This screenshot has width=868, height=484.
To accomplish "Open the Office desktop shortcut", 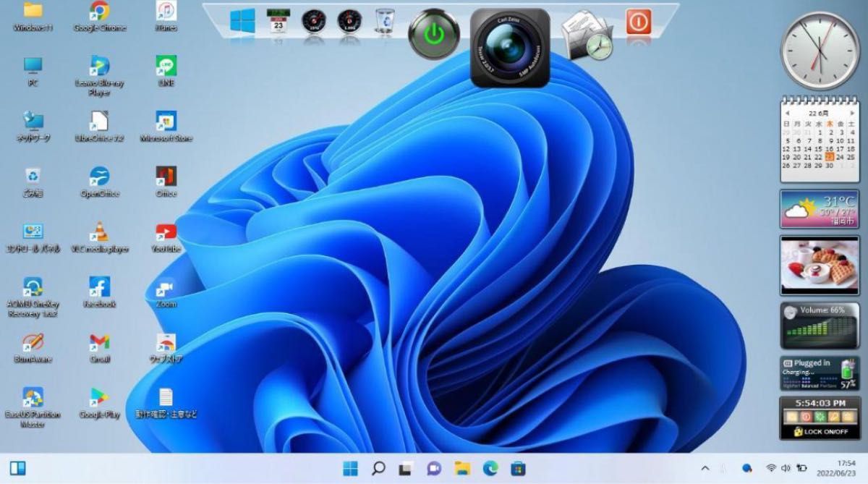I will coord(166,182).
